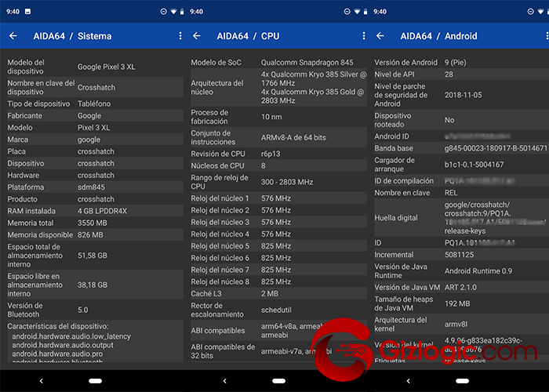
Task: Tap the navigation back arrow under CPU screen
Action: (225, 381)
